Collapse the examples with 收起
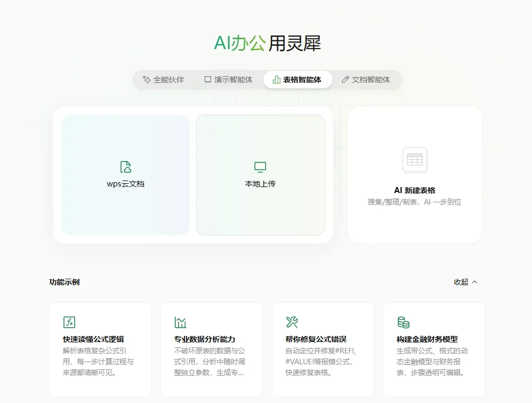Image resolution: width=532 pixels, height=403 pixels. tap(465, 282)
